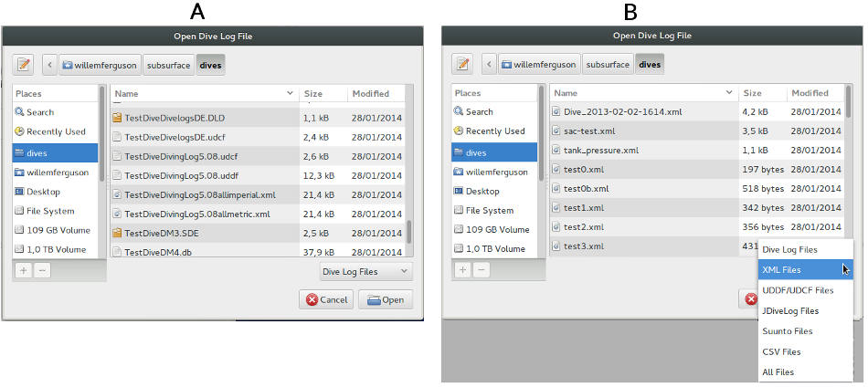868x387 pixels.
Task: Select file TestDiveDivelogsDE.DLD
Action: click(x=258, y=118)
